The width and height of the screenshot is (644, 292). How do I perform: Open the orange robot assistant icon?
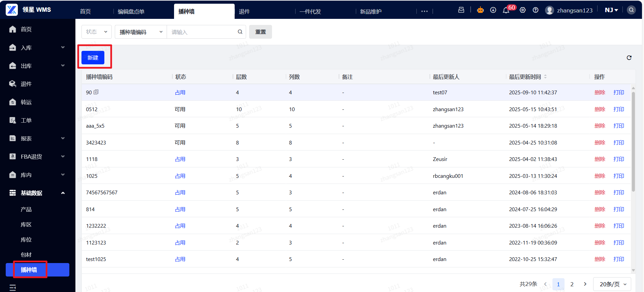click(480, 10)
